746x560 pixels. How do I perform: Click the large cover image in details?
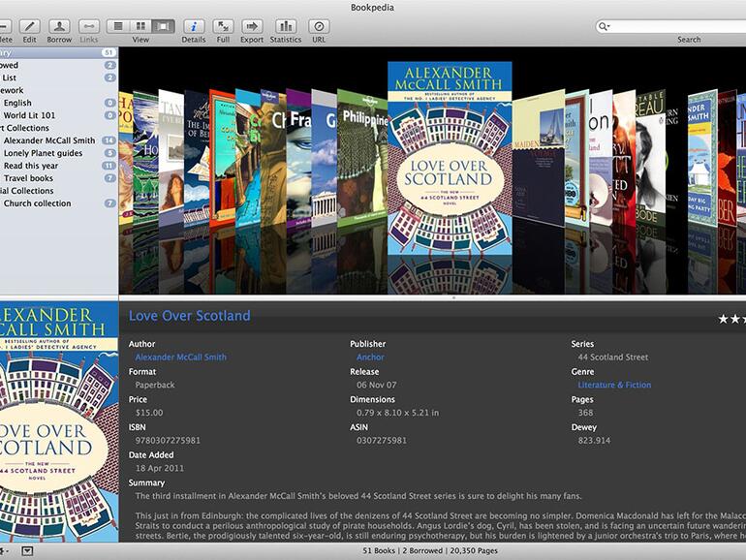click(x=59, y=421)
